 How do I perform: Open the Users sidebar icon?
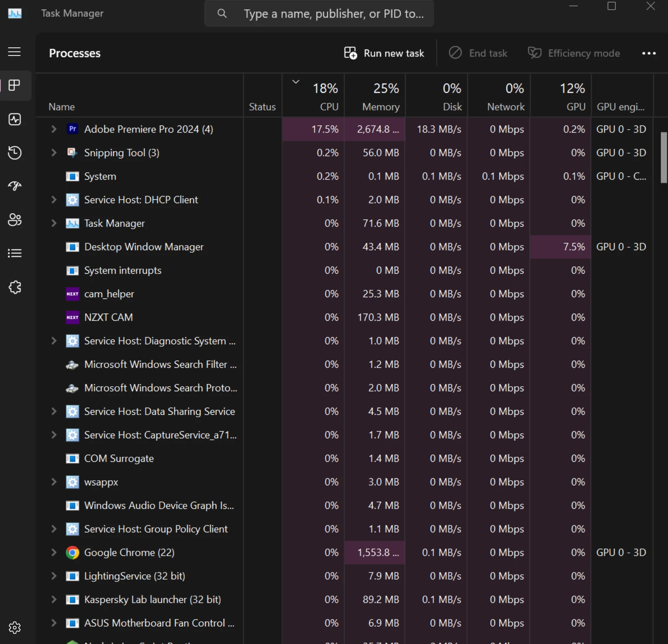pyautogui.click(x=15, y=220)
